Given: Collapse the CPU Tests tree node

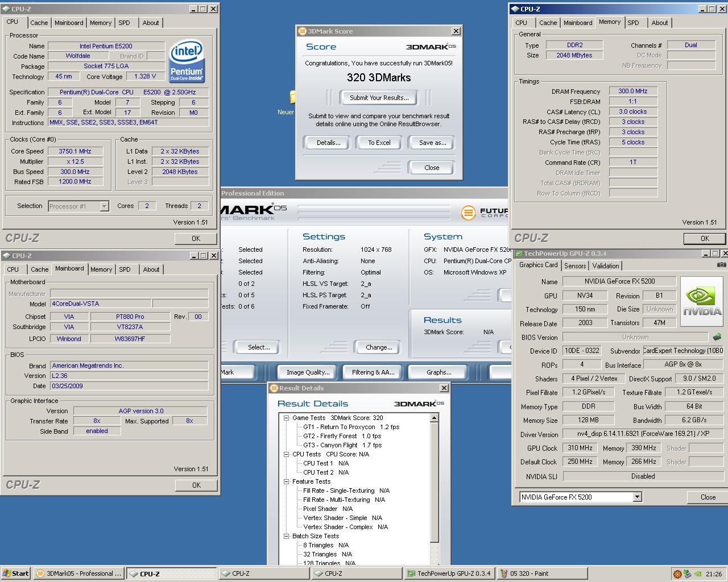Looking at the screenshot, I should (287, 454).
